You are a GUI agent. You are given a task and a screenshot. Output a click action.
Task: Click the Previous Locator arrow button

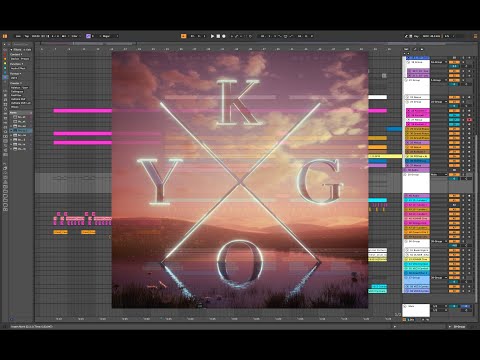[405, 53]
